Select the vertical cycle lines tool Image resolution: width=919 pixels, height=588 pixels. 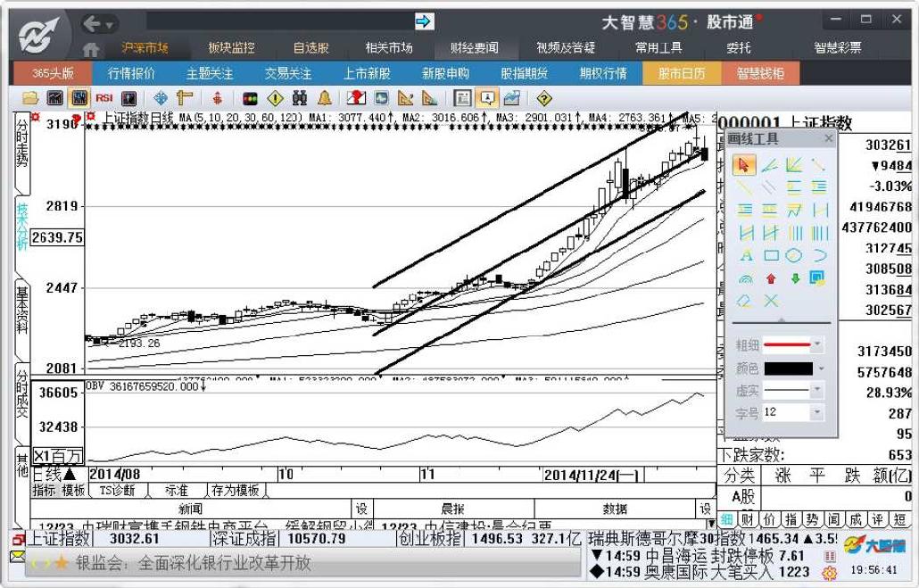coord(795,233)
